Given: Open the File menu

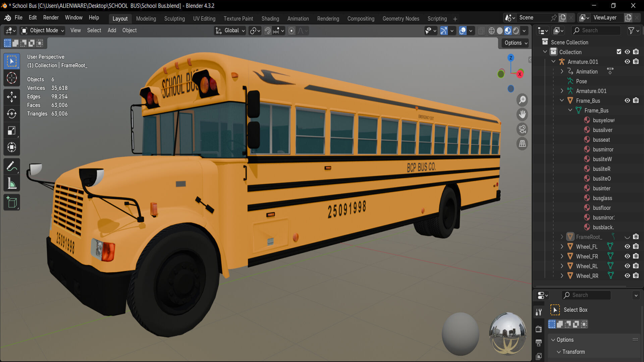Looking at the screenshot, I should click(18, 18).
